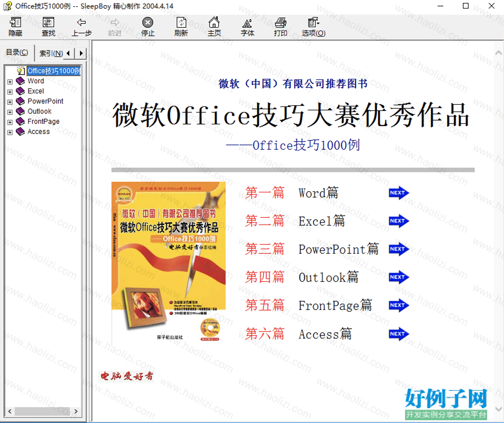Select the Access item in contents tree

(x=39, y=132)
